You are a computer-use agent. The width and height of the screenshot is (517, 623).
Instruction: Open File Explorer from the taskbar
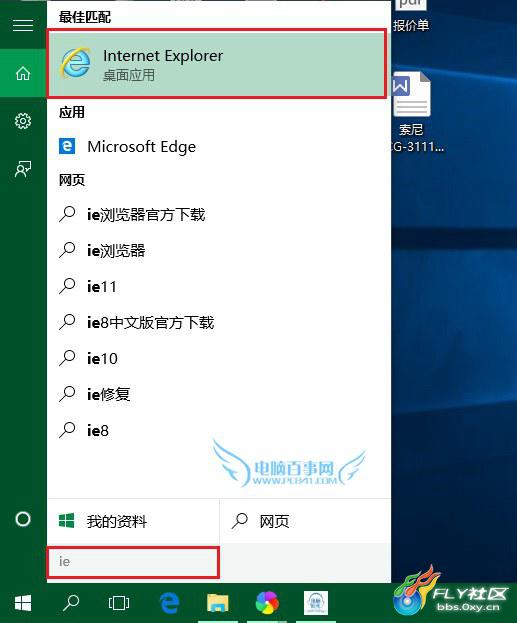tap(218, 603)
